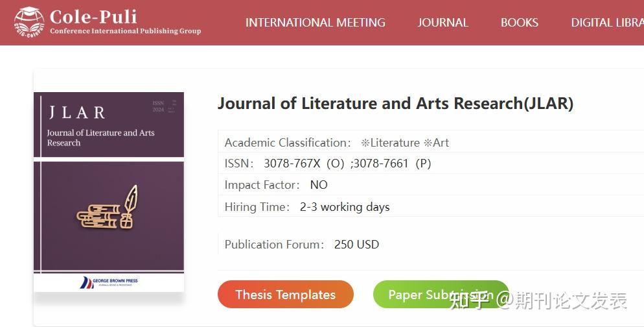Screen dimensions: 644x327
Task: Select the ISSN 3078-767X (O) text
Action: pyautogui.click(x=304, y=163)
